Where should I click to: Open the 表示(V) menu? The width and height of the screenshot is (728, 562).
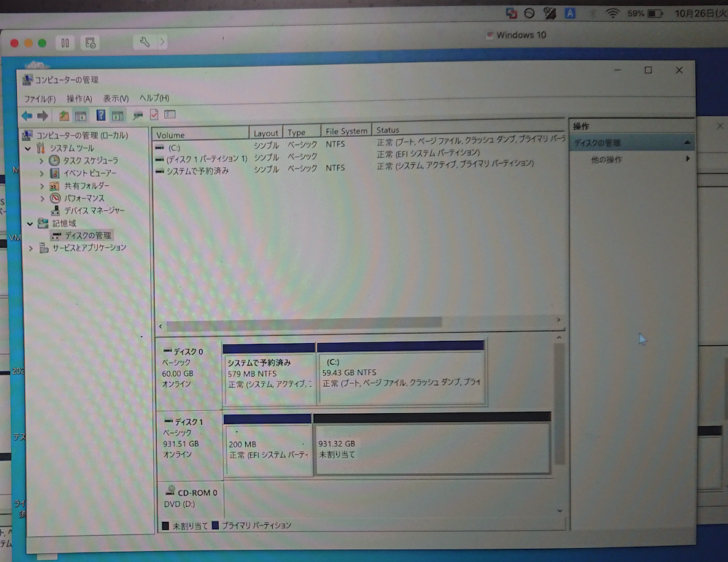115,99
